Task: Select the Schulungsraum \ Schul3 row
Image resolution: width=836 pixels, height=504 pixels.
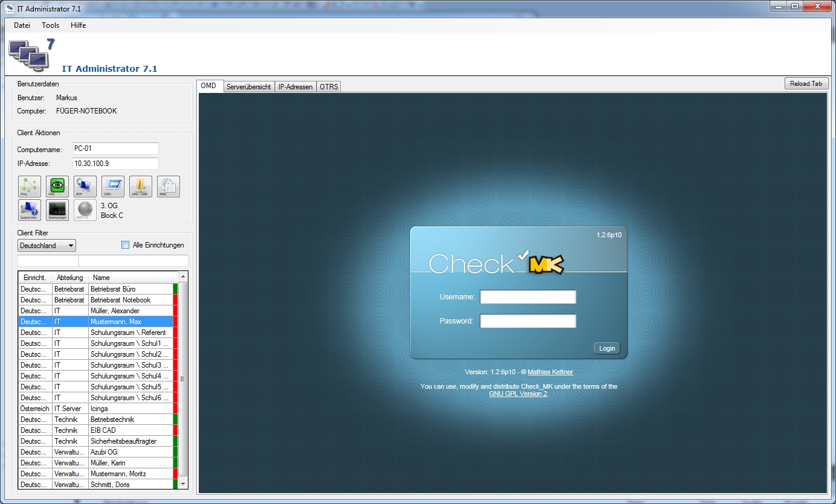Action: click(98, 365)
